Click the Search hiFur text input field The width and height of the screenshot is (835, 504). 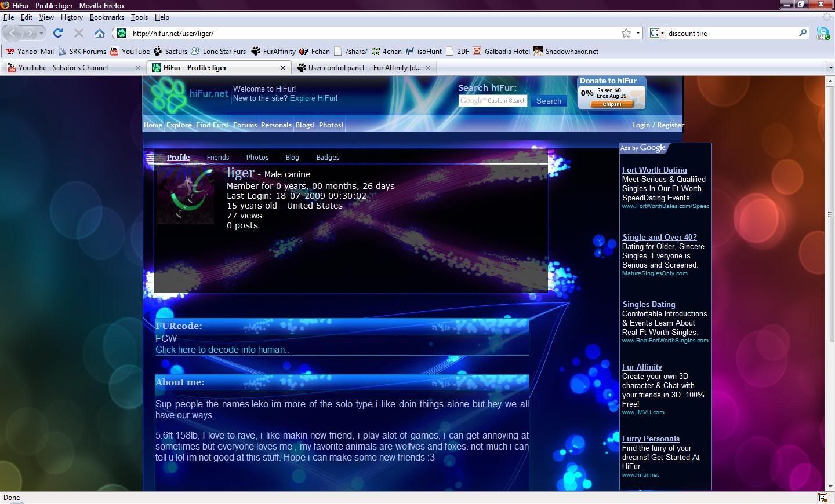(x=493, y=101)
